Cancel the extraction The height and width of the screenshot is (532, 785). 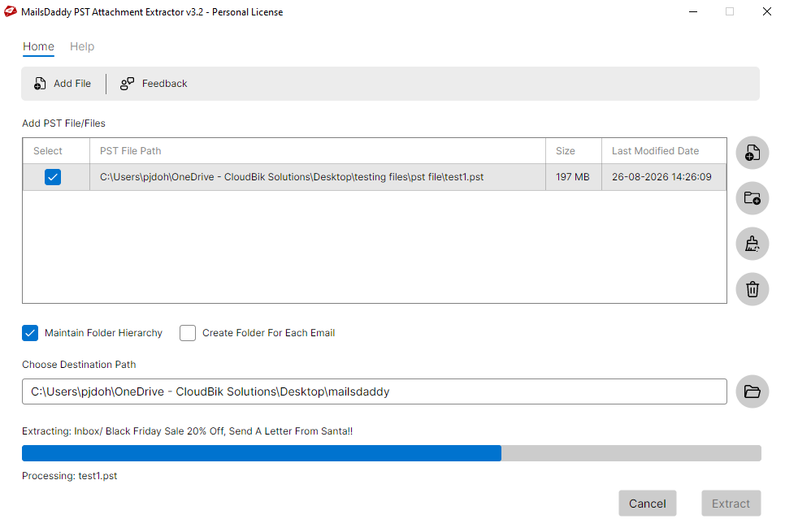[648, 504]
